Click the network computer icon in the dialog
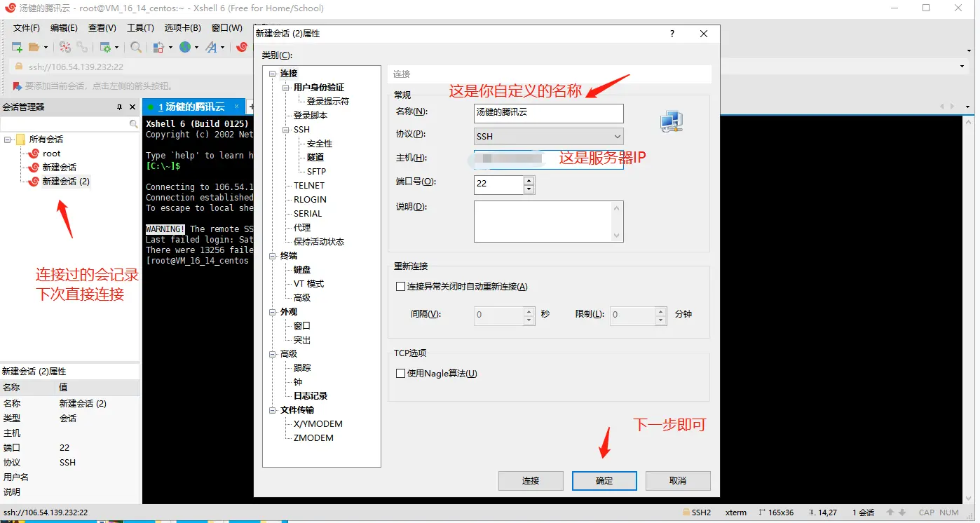Viewport: 980px width, 523px height. coord(671,121)
